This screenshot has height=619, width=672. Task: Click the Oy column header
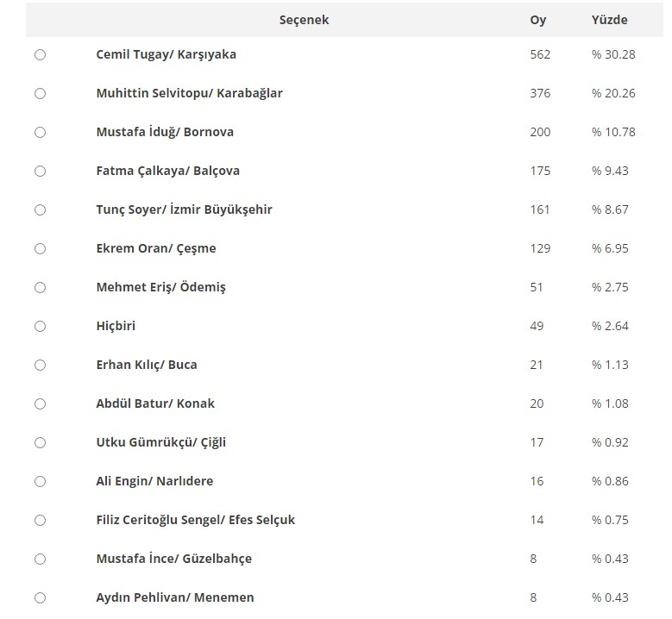coord(537,20)
